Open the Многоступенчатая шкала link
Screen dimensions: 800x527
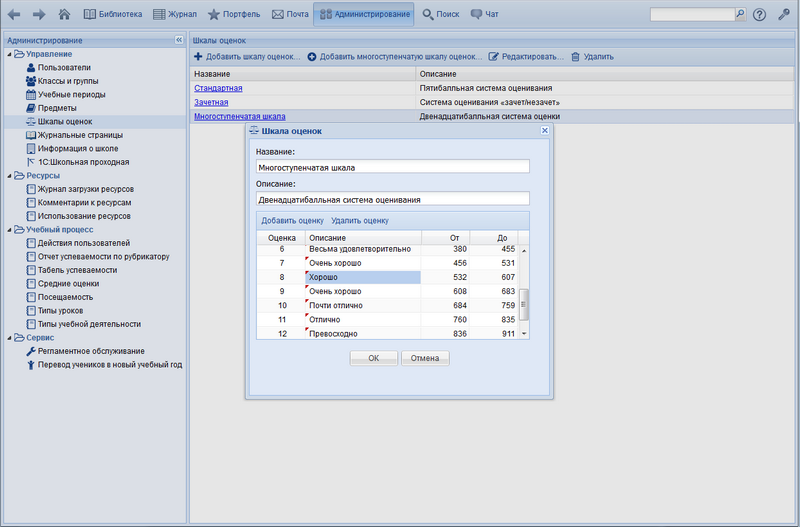tap(239, 116)
